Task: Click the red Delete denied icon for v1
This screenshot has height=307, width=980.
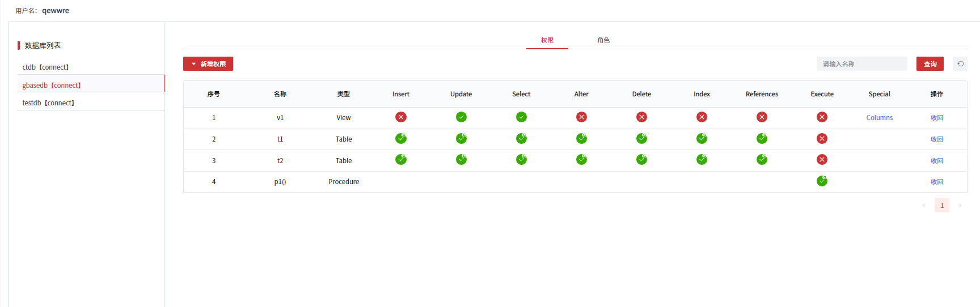Action: (641, 117)
